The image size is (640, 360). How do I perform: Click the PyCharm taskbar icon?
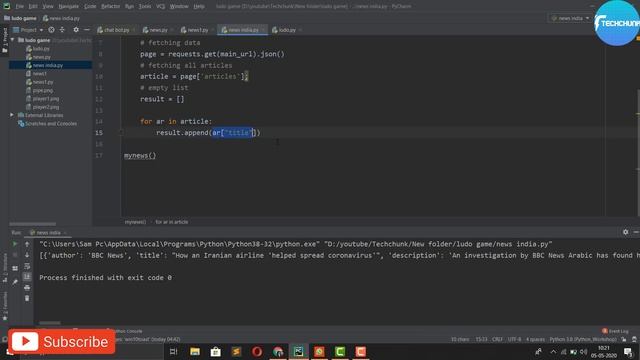(x=298, y=351)
